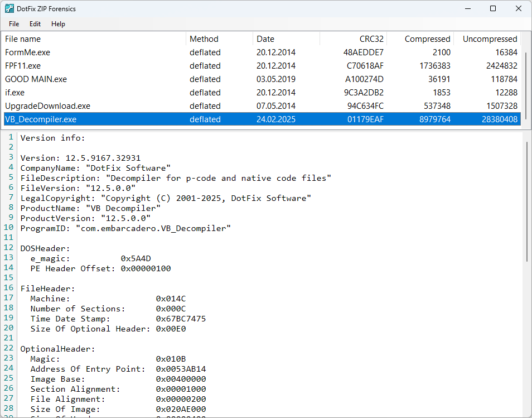Click the DotFix ZIP Forensics title icon
This screenshot has width=532, height=418.
pos(9,8)
